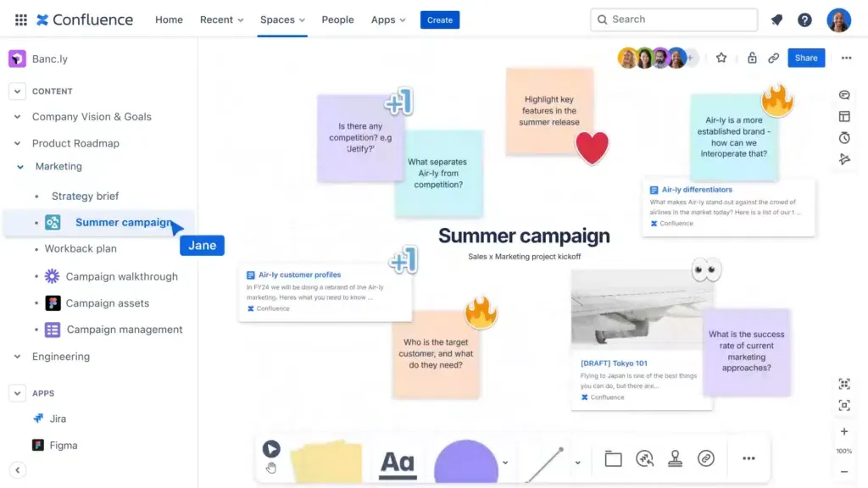
Task: Select the stamp tool in bottom toolbar
Action: click(x=675, y=458)
